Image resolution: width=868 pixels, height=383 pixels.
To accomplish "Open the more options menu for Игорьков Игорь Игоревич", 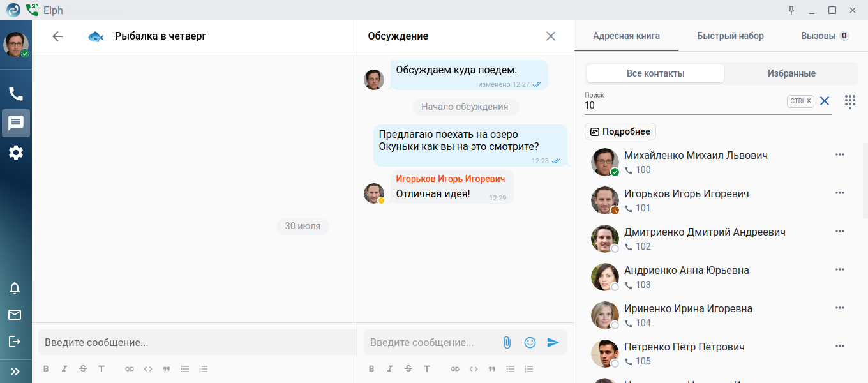I will coord(840,193).
